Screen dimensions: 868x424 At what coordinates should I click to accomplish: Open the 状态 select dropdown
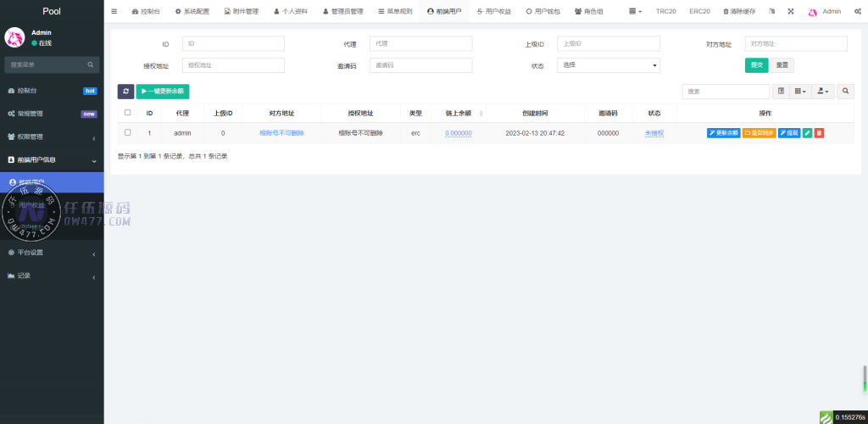[608, 65]
